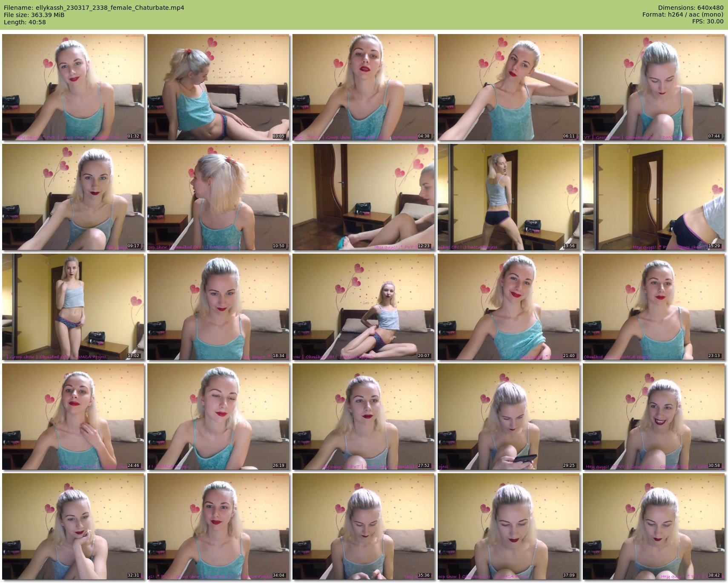
Task: Click the 'Length: 40:58' text
Action: [x=25, y=22]
